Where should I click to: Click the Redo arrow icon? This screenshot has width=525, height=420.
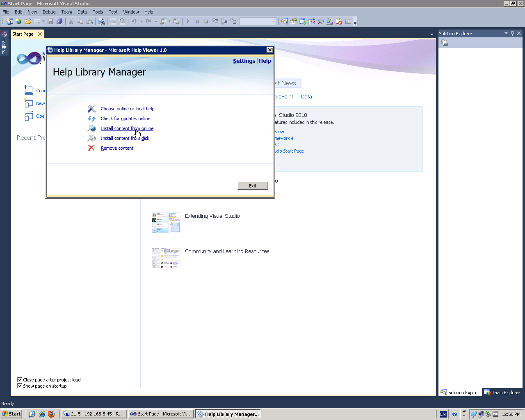pyautogui.click(x=148, y=21)
